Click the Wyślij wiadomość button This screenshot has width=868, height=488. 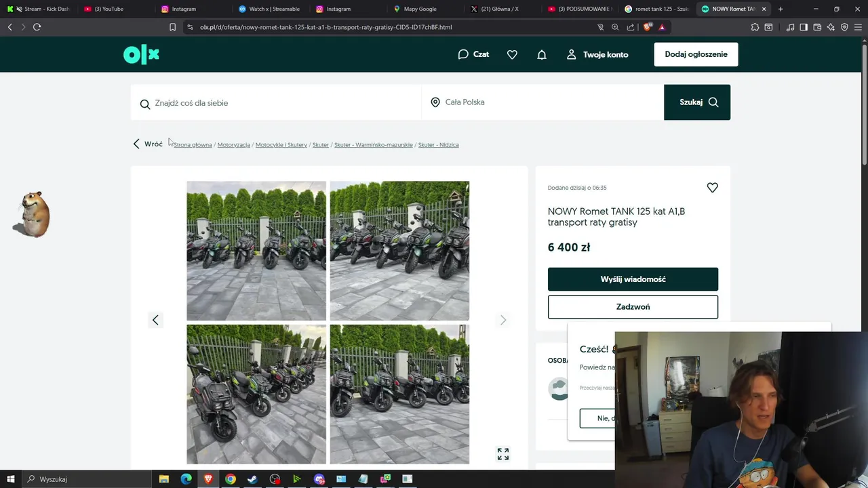click(633, 279)
